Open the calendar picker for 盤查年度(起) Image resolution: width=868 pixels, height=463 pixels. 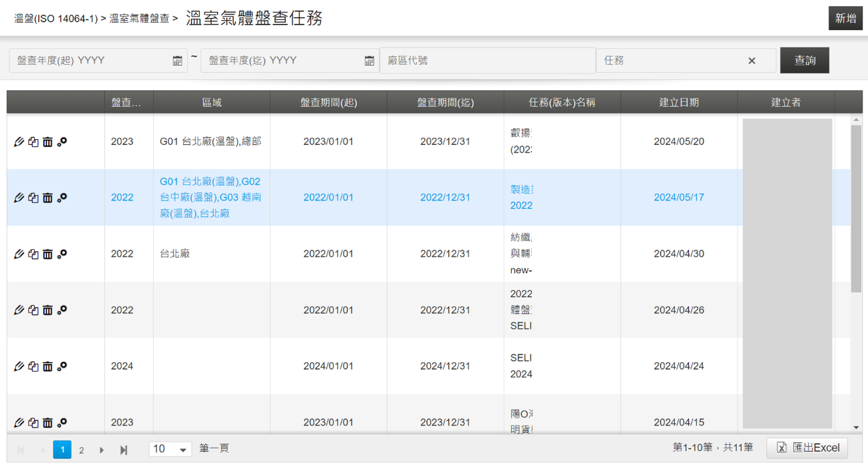click(177, 61)
